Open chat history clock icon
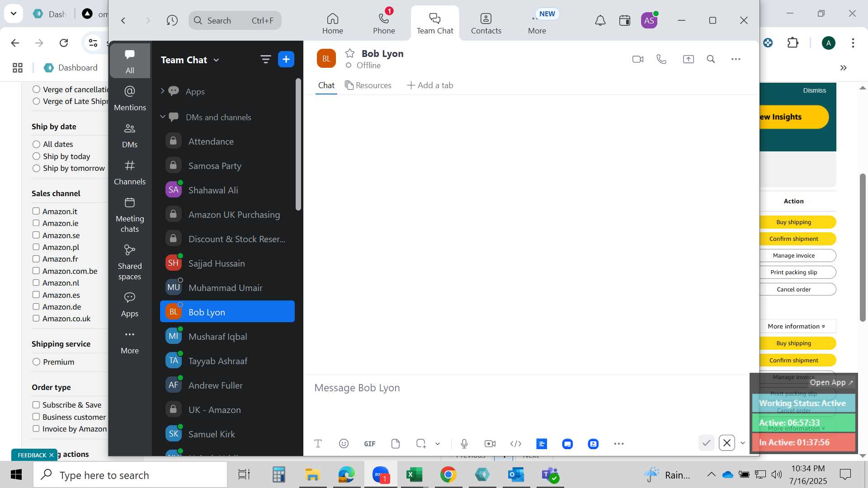Image resolution: width=868 pixels, height=488 pixels. (172, 20)
